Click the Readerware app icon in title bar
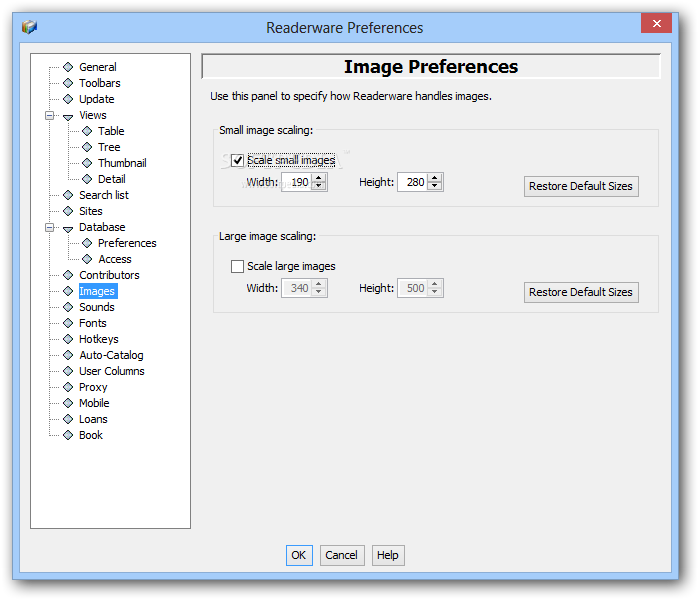The image size is (699, 600). (29, 27)
